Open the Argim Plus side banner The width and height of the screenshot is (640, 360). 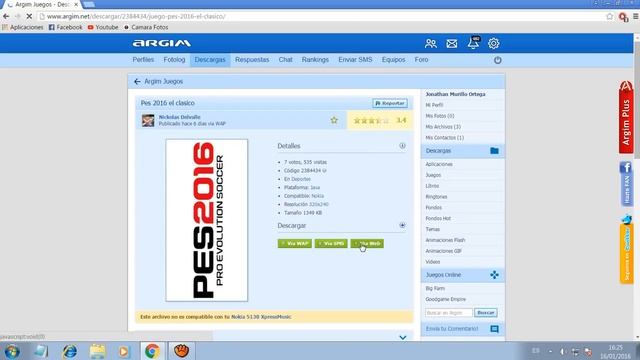coord(626,117)
